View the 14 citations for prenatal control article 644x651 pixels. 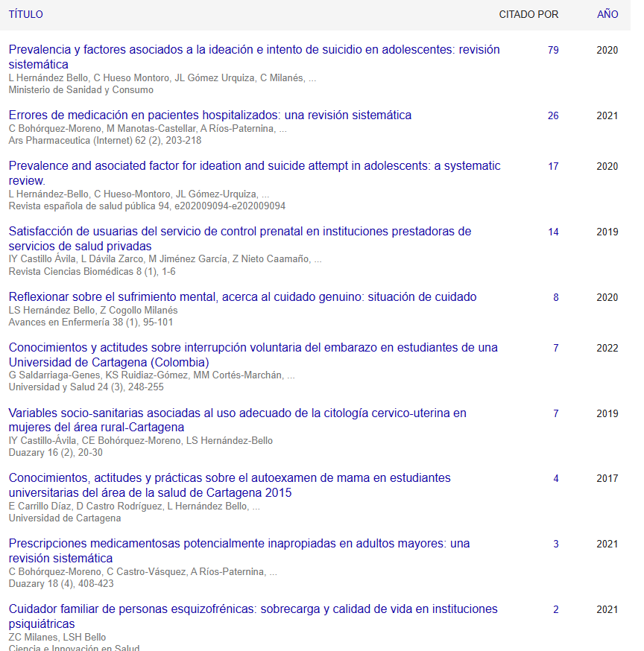tap(553, 232)
